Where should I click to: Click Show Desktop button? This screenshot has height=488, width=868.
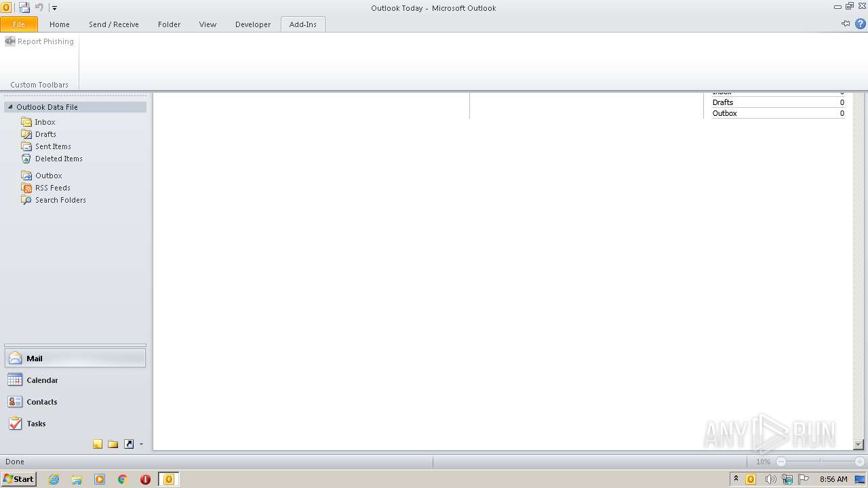861,479
